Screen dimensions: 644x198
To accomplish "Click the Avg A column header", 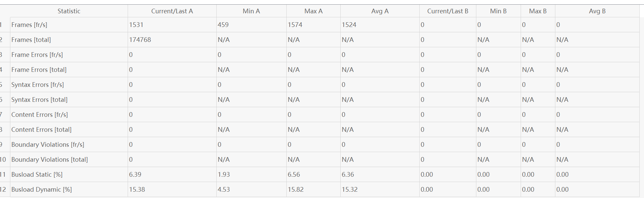I will [x=380, y=11].
